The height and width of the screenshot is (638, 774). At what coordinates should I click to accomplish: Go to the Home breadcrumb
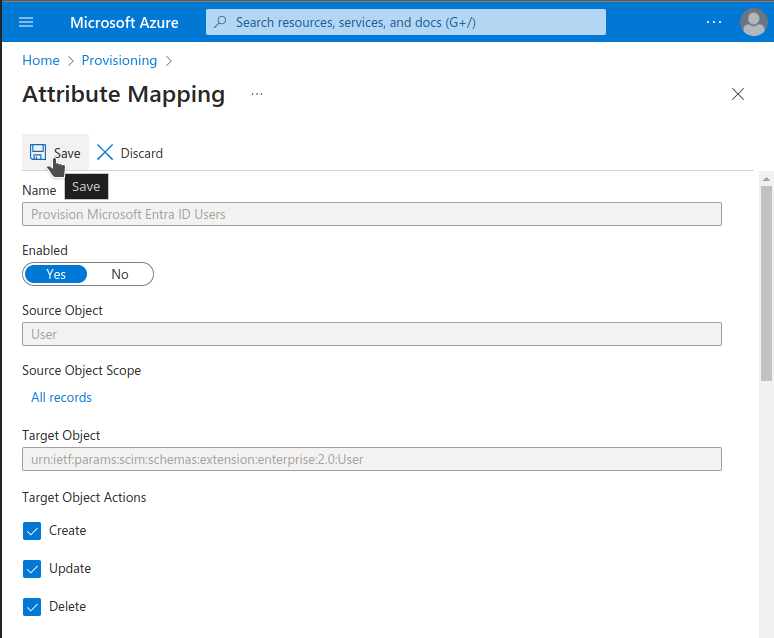click(41, 60)
